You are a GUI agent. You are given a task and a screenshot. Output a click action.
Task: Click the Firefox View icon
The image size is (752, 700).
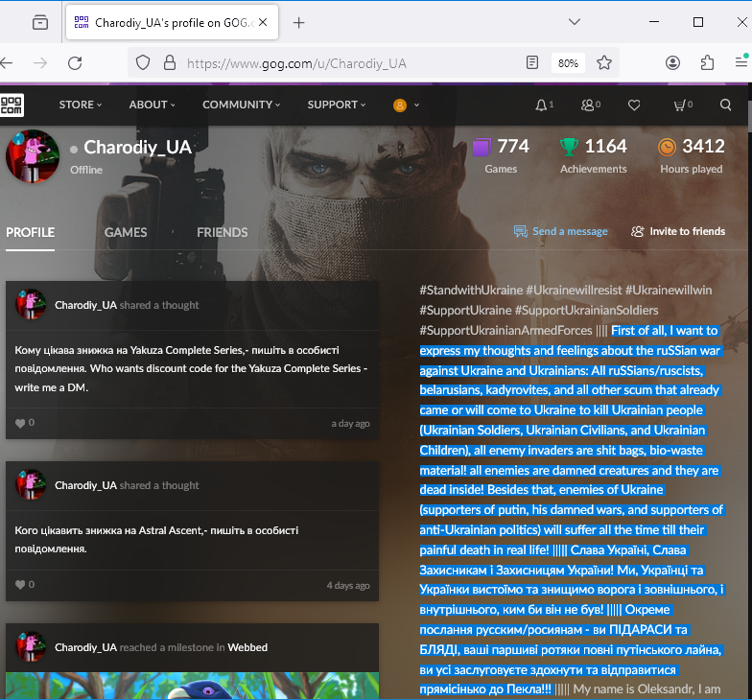(40, 23)
